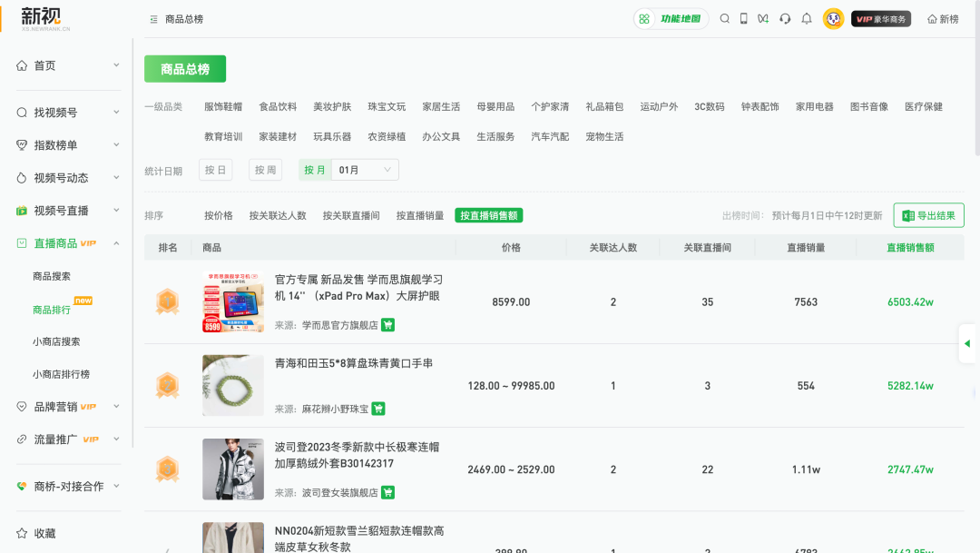Viewport: 980px width, 553px height.
Task: Click the green side panel arrow handle
Action: click(x=967, y=343)
